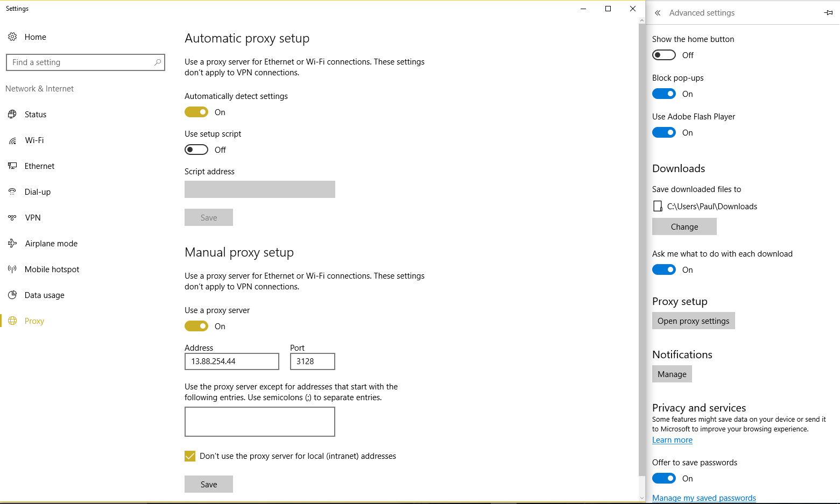Click Dial-up in the sidebar

click(x=38, y=191)
